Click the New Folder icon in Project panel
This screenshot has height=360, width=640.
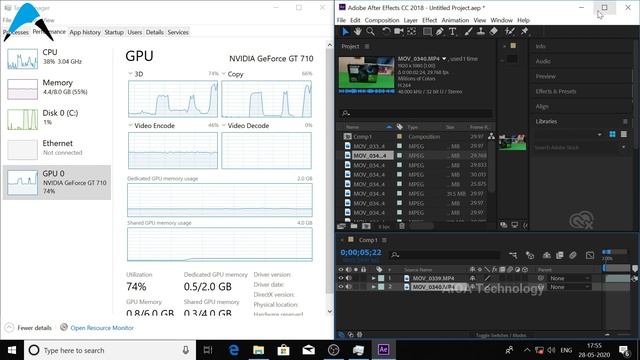354,226
